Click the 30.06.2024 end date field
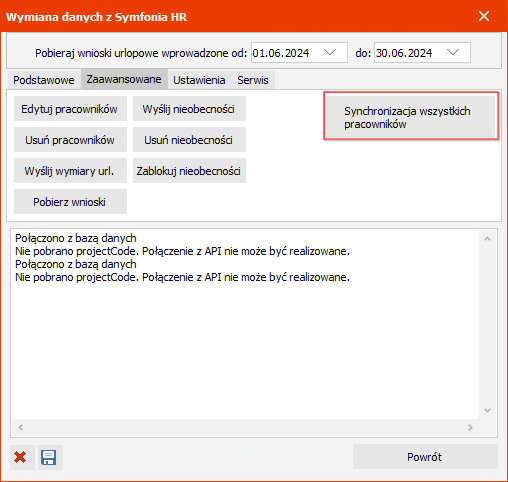Image resolution: width=508 pixels, height=482 pixels. coord(422,53)
